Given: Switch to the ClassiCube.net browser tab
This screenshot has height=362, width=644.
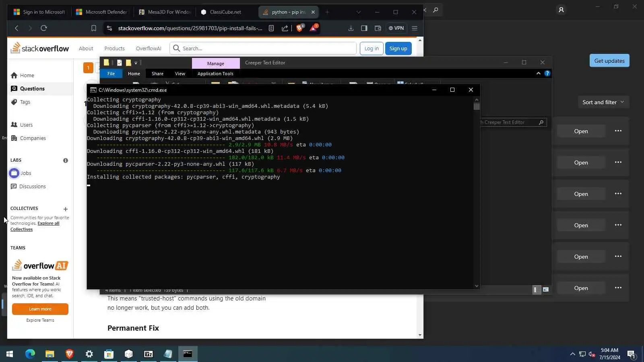Looking at the screenshot, I should click(x=225, y=12).
